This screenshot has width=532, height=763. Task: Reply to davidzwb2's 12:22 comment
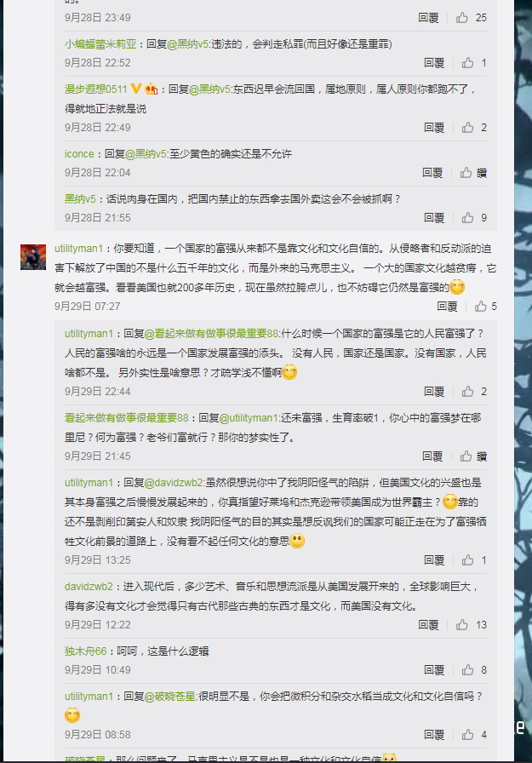click(x=428, y=625)
